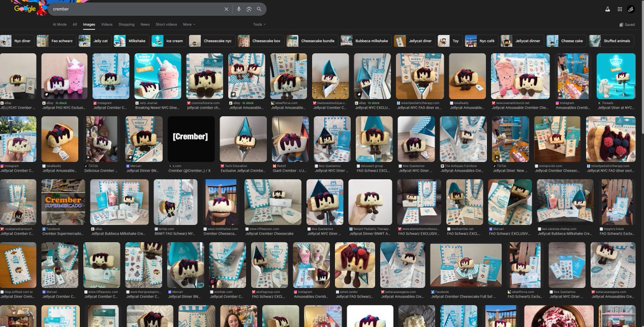Image resolution: width=644 pixels, height=327 pixels.
Task: Filter by the Stuffed animals chip
Action: click(x=611, y=41)
